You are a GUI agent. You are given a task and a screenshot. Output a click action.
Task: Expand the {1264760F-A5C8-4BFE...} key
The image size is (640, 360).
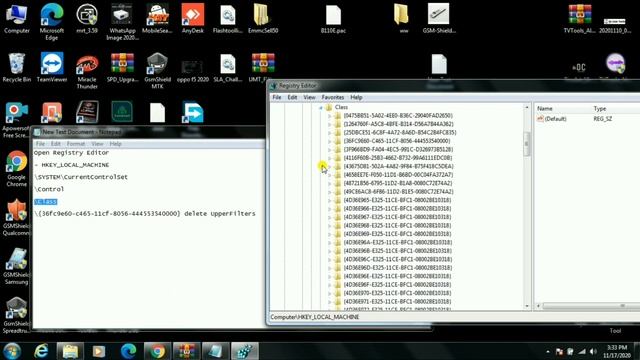point(329,124)
